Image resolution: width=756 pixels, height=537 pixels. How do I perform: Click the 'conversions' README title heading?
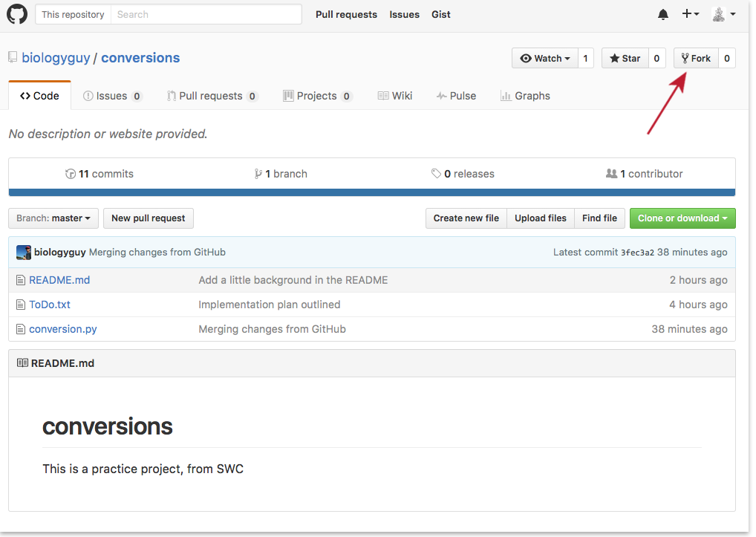pos(108,426)
